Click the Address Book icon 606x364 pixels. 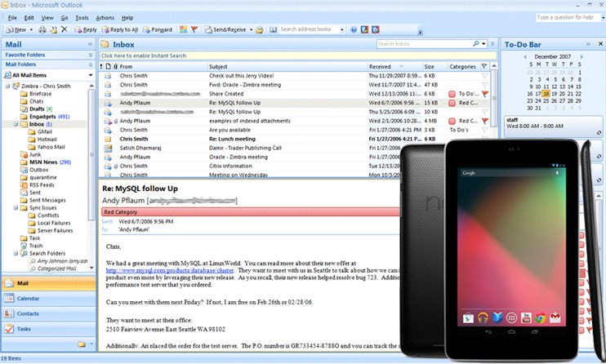point(274,29)
